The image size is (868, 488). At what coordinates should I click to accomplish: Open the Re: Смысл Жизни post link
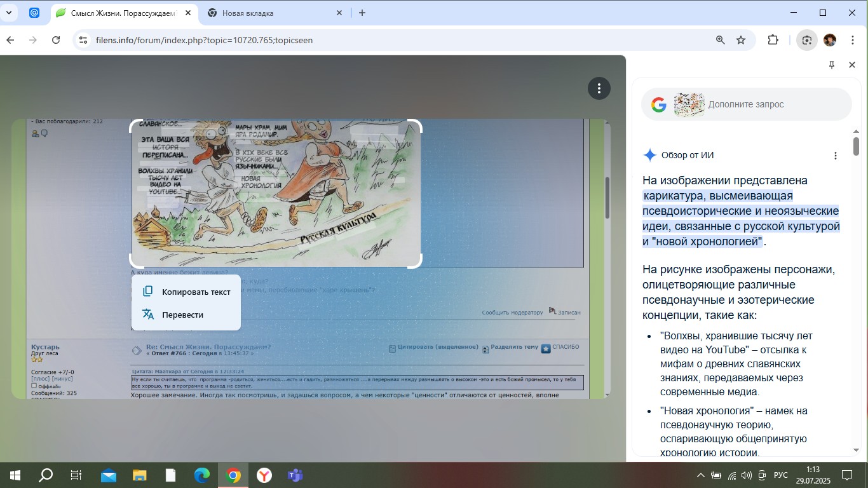[208, 347]
